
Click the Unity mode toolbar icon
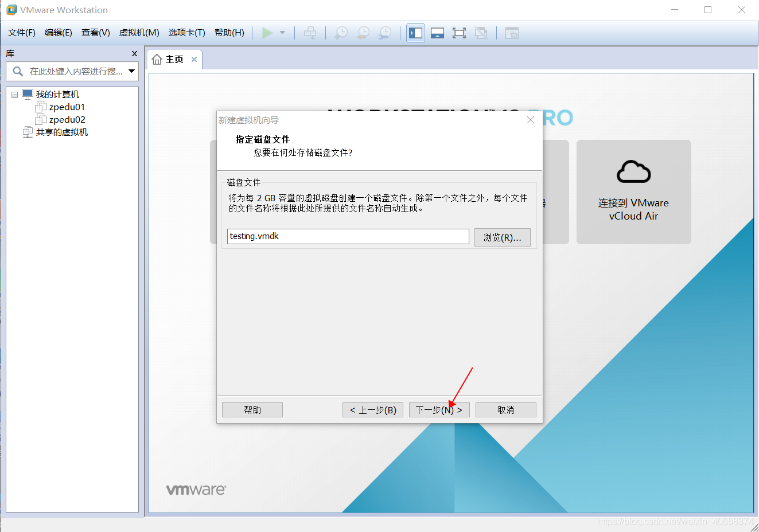click(x=481, y=33)
